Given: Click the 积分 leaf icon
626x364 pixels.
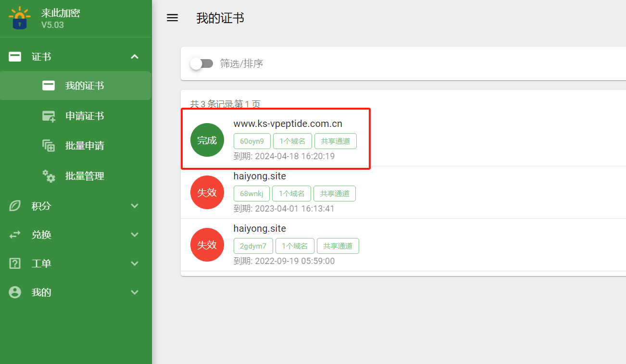Looking at the screenshot, I should [x=15, y=206].
